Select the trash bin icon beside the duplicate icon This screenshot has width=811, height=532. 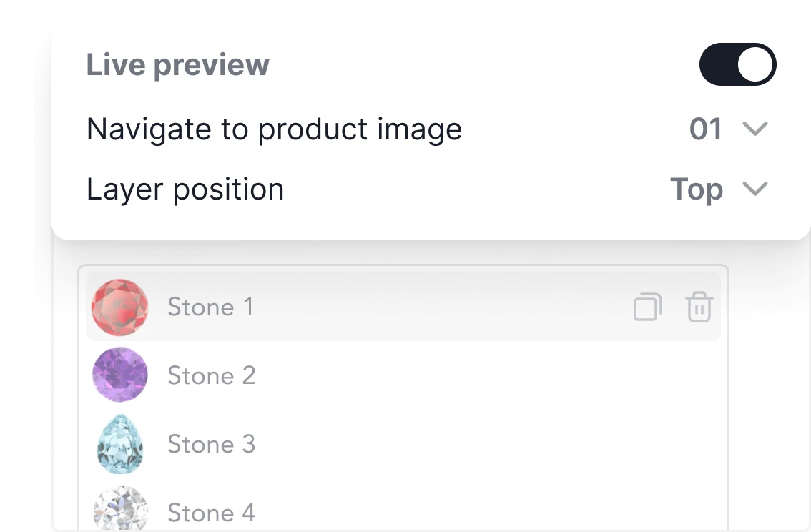click(699, 307)
